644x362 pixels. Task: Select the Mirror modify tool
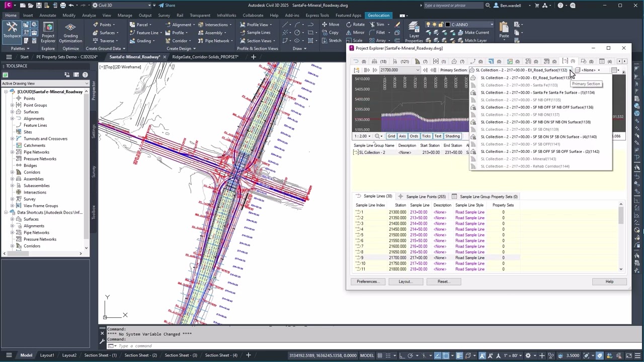(354, 33)
